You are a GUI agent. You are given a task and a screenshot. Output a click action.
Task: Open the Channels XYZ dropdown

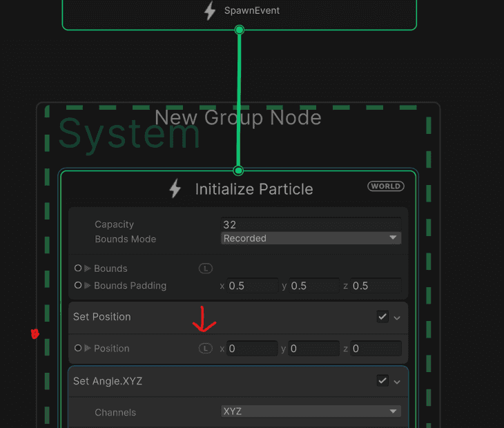(311, 411)
